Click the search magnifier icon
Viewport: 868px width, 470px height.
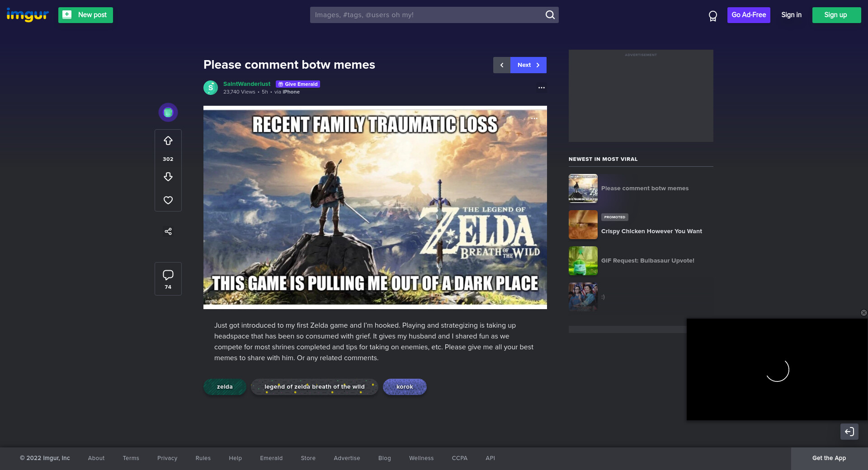pyautogui.click(x=550, y=15)
